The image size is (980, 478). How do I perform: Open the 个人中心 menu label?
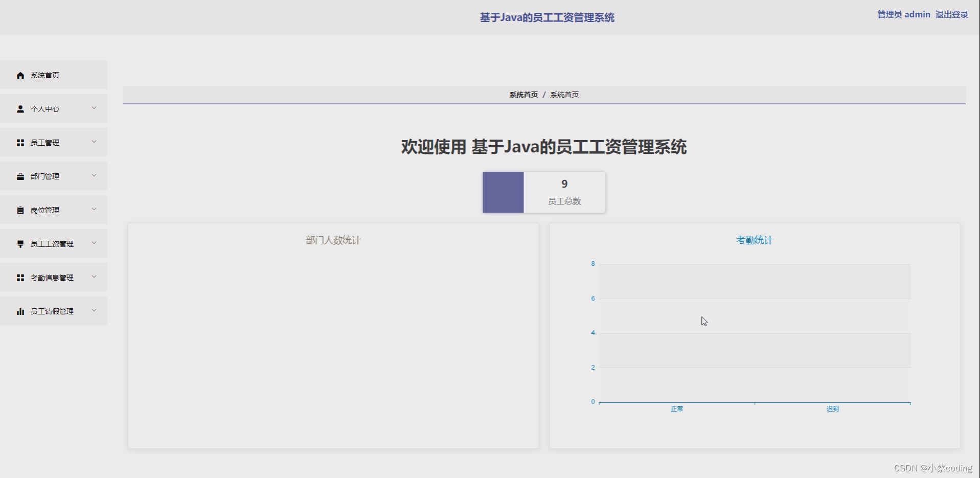tap(45, 109)
